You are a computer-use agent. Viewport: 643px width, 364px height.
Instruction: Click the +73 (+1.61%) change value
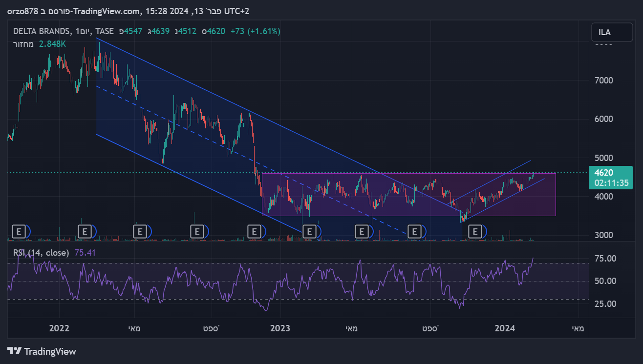tap(255, 31)
